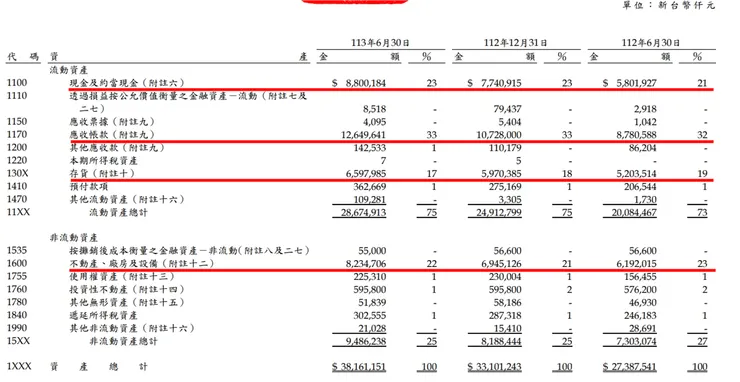The height and width of the screenshot is (382, 740).
Task: Select right-of-use value 225,310
Action: (x=370, y=277)
